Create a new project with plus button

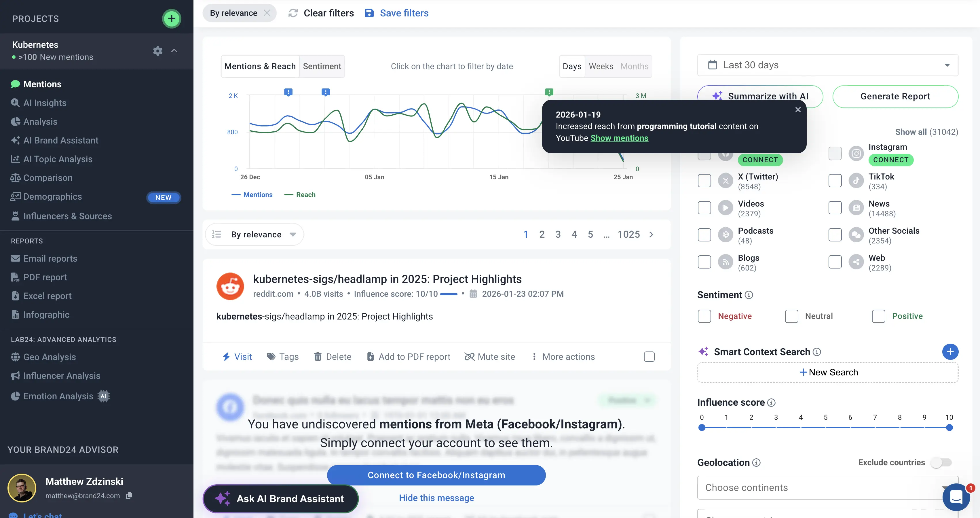[x=172, y=18]
